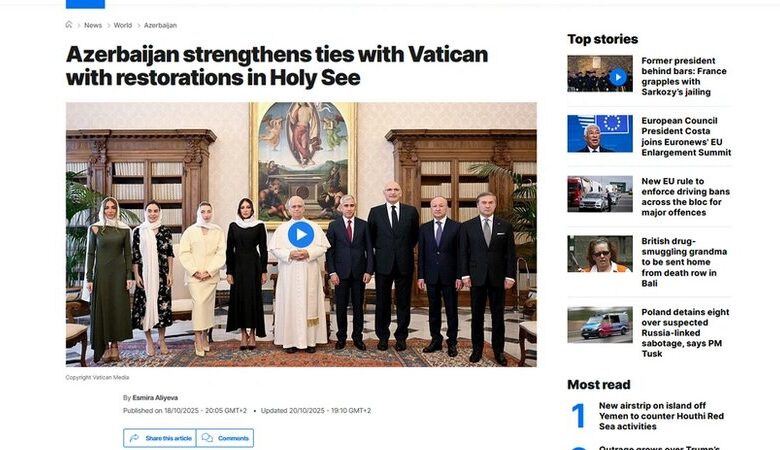The image size is (780, 450).
Task: Open the Poland police van thumbnail
Action: (600, 325)
